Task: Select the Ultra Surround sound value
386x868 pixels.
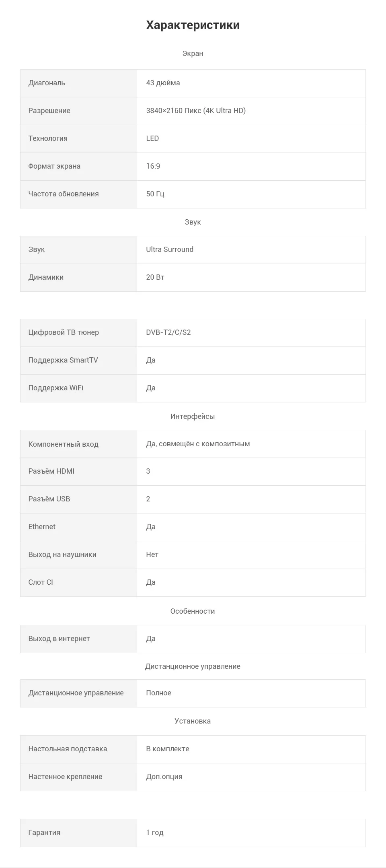Action: (x=170, y=249)
